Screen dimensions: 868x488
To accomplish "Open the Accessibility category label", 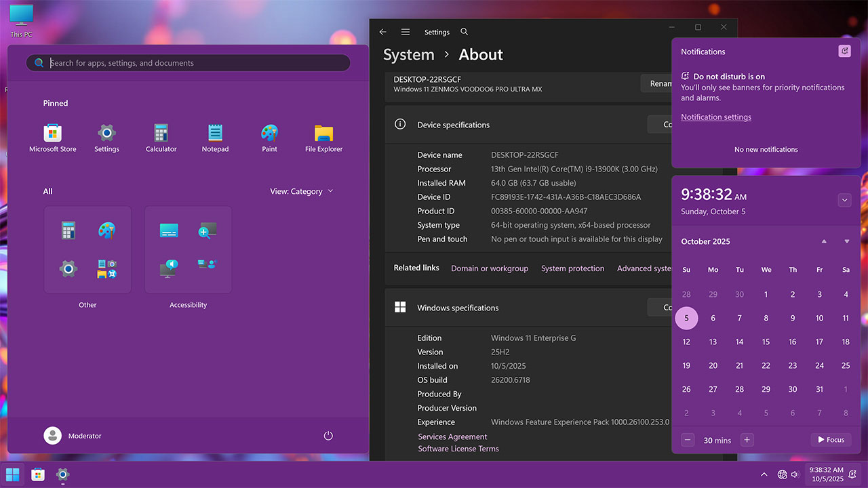I will pos(188,305).
